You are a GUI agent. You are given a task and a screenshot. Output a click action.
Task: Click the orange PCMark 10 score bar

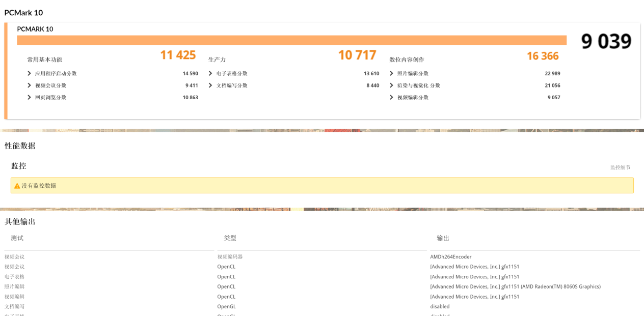pos(291,40)
